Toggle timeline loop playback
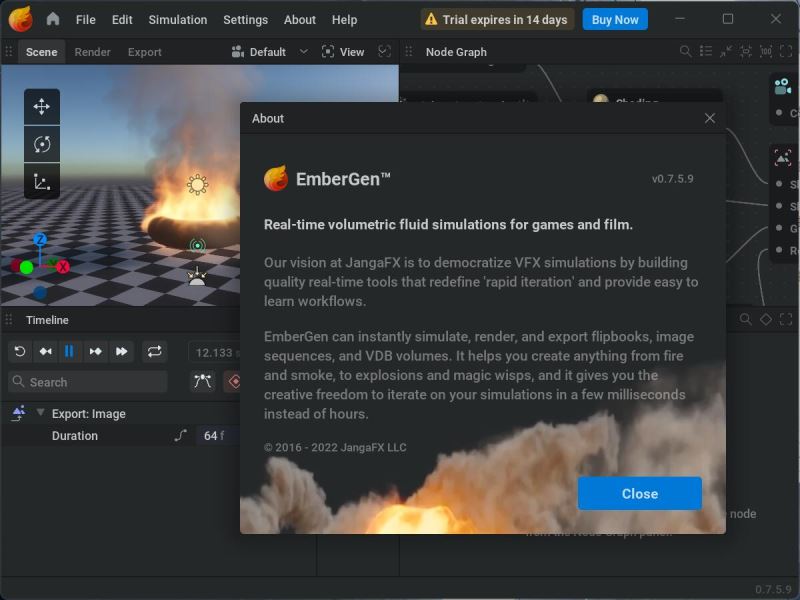Image resolution: width=800 pixels, height=600 pixels. coord(154,352)
